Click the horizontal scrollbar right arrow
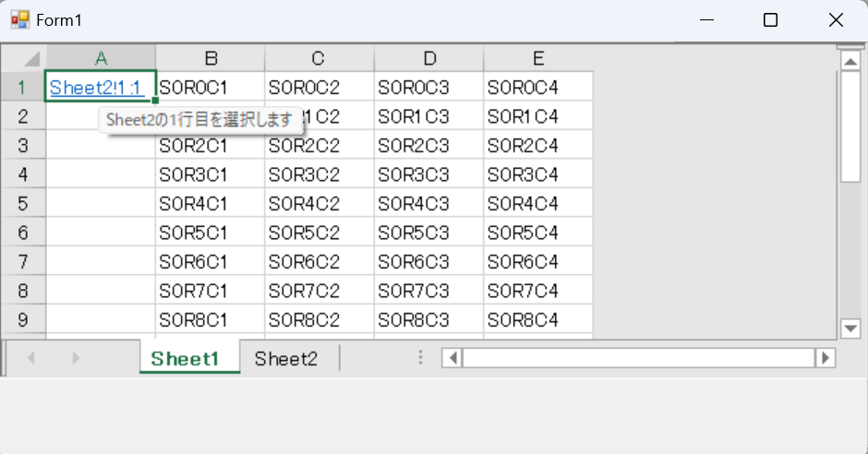Screen dimensions: 868x454 click(x=825, y=358)
